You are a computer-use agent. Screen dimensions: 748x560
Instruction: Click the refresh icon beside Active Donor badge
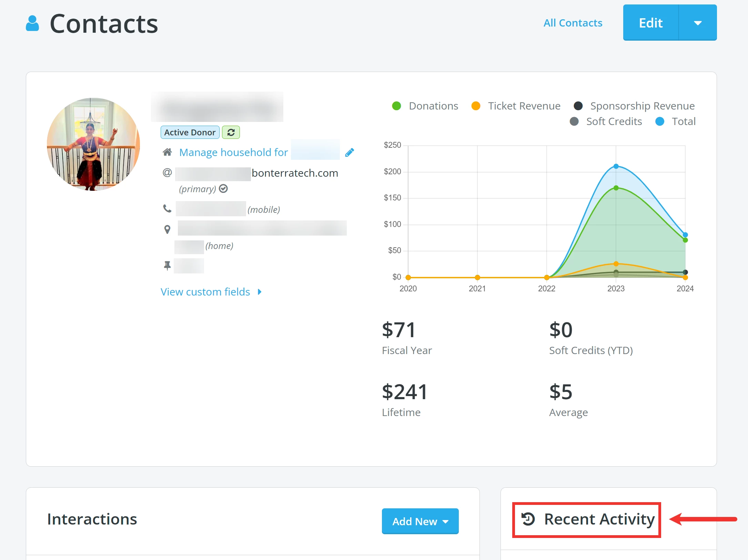point(231,132)
